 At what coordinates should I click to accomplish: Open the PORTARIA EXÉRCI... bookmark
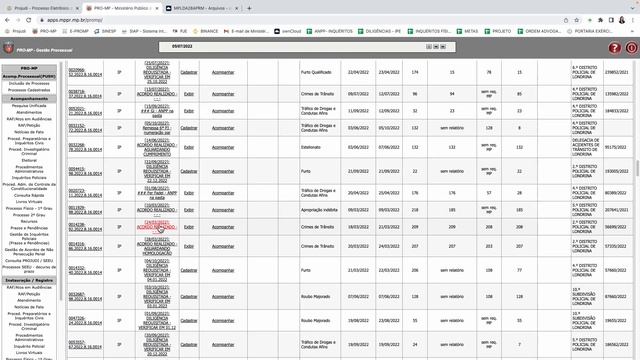(590, 31)
